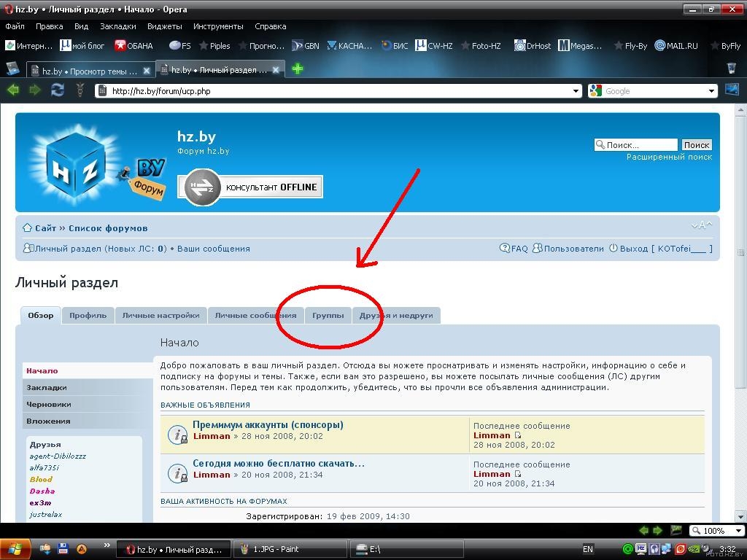Open the КАСНА bookmark
The width and height of the screenshot is (747, 560).
pyautogui.click(x=349, y=46)
